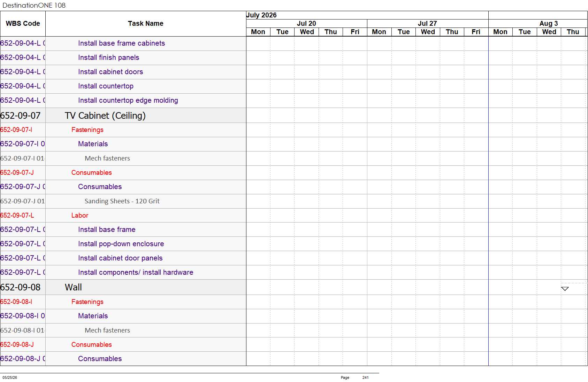Screen dimensions: 588x382
Task: Click the DestinationONE 108 project title
Action: click(34, 5)
